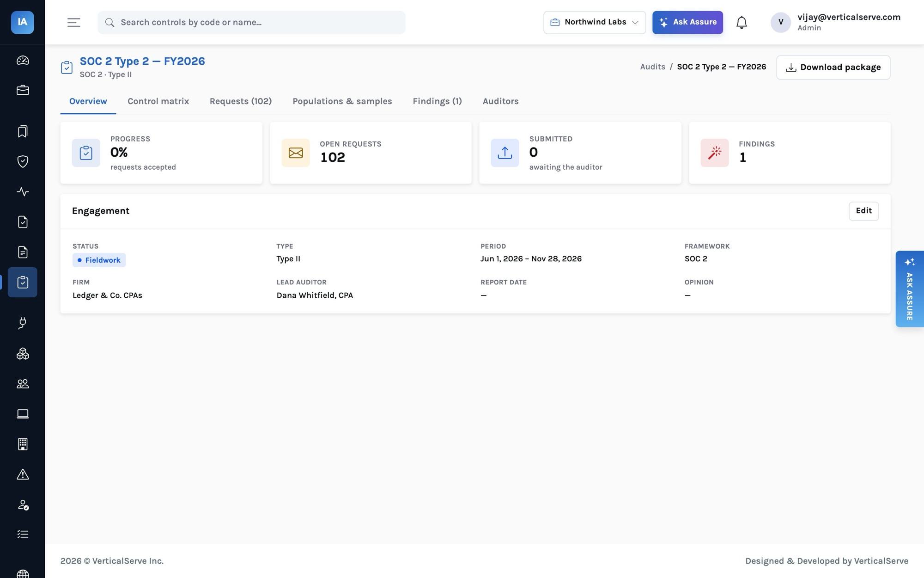Select the Findings (1) tab
924x578 pixels.
(x=437, y=101)
